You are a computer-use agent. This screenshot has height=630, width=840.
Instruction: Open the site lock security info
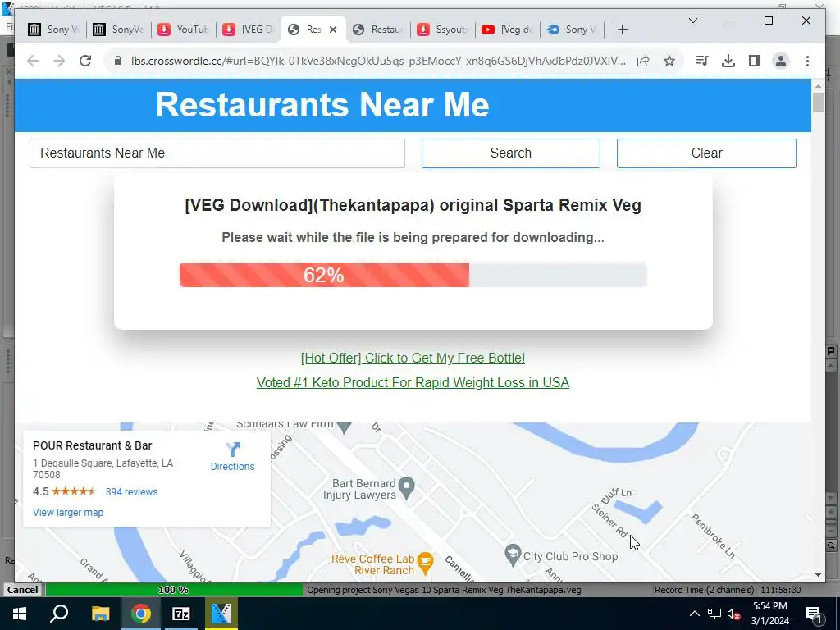point(118,61)
